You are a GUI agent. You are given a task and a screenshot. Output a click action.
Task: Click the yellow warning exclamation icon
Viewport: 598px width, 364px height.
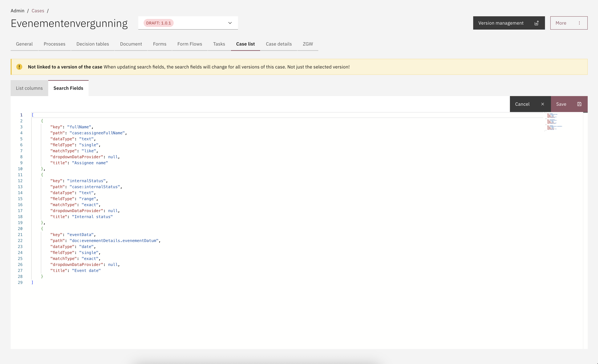coord(19,67)
